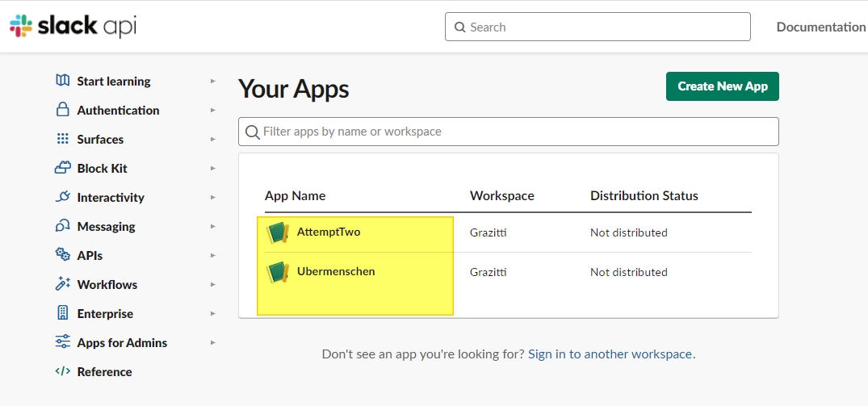This screenshot has height=406, width=868.
Task: Expand the Start learning section arrow
Action: pos(212,81)
